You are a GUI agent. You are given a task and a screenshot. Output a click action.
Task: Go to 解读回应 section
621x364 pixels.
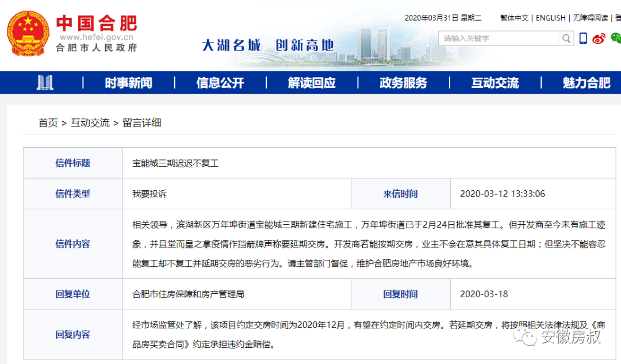pyautogui.click(x=312, y=83)
